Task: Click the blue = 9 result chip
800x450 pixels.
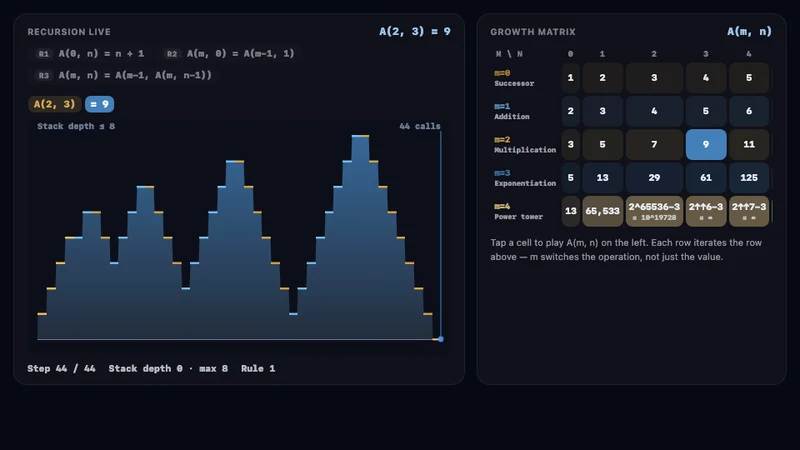Action: click(x=99, y=104)
